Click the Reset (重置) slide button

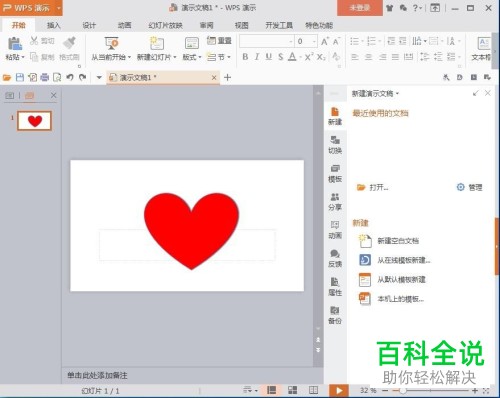click(219, 41)
